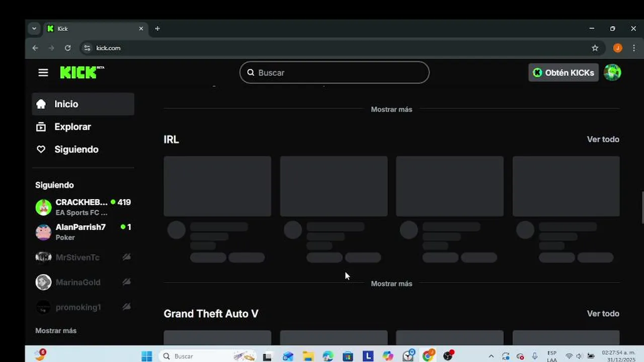Screen dimensions: 644x362
Task: Click Mostrar más above IRL section
Action: click(x=391, y=109)
